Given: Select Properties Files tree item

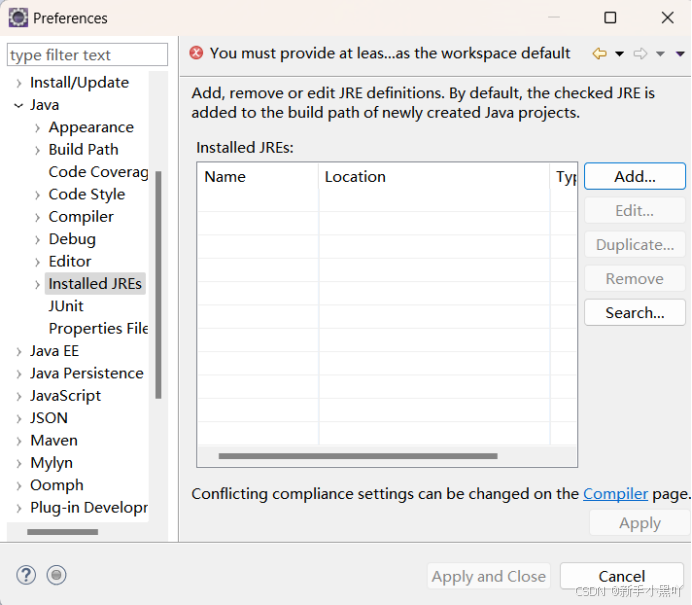Looking at the screenshot, I should click(x=98, y=329).
